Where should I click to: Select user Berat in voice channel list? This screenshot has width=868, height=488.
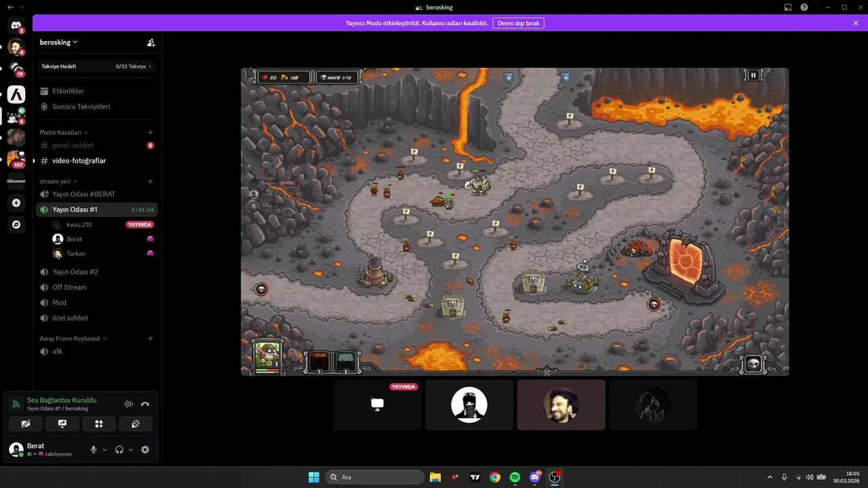103,239
